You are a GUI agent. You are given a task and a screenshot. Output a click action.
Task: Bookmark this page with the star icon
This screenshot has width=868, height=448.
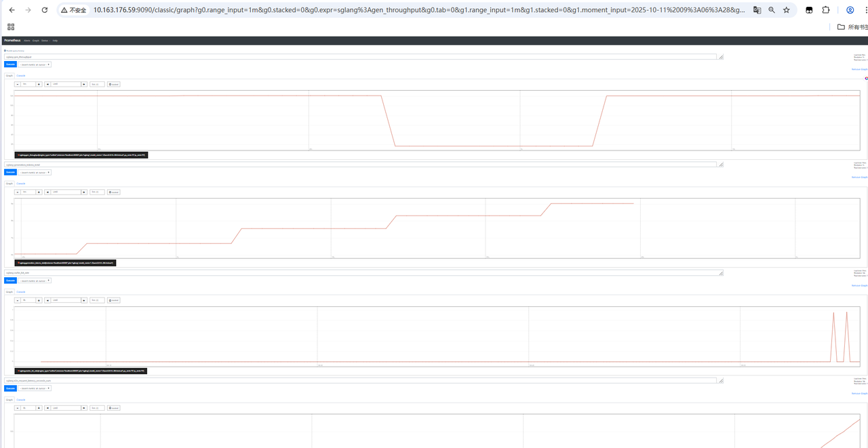click(x=787, y=10)
